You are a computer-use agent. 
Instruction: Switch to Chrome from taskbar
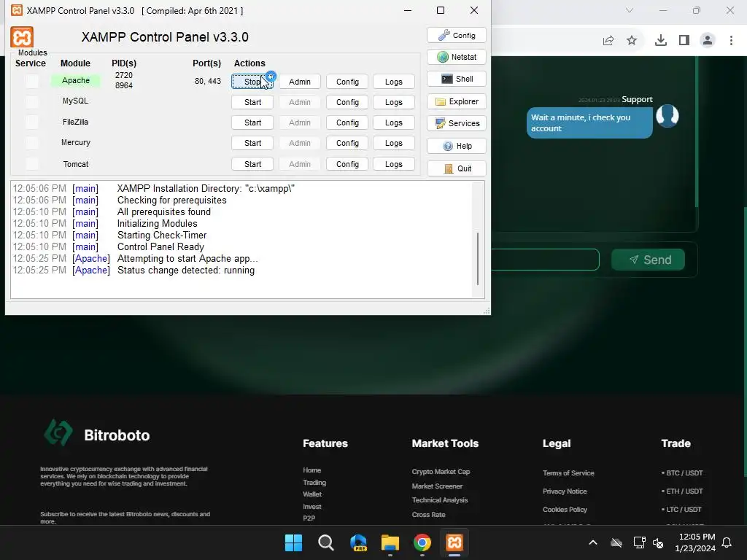pos(422,542)
